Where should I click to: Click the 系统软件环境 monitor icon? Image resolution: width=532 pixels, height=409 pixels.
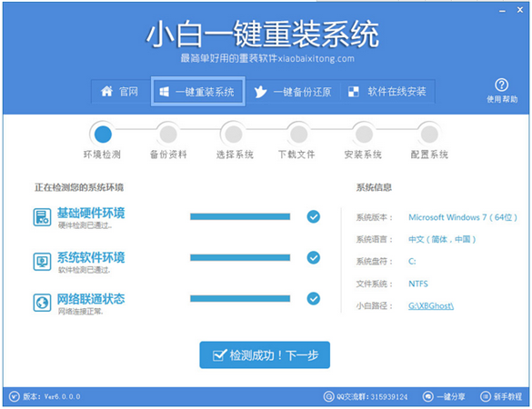tap(42, 262)
